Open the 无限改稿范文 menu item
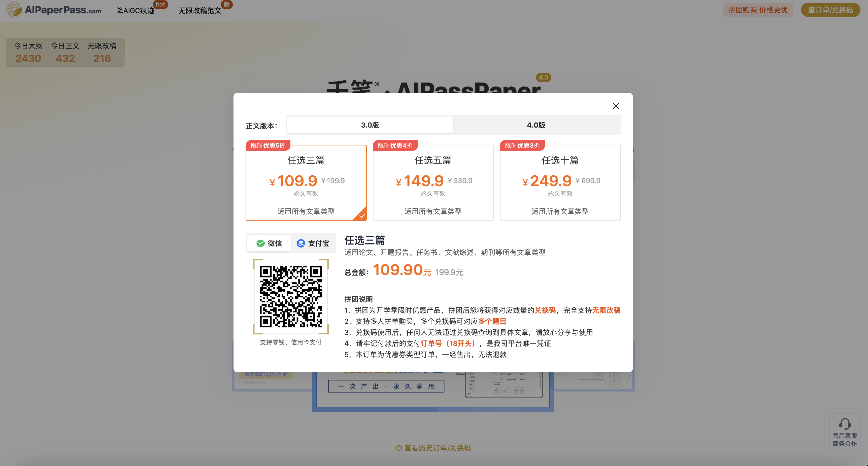 coord(200,10)
